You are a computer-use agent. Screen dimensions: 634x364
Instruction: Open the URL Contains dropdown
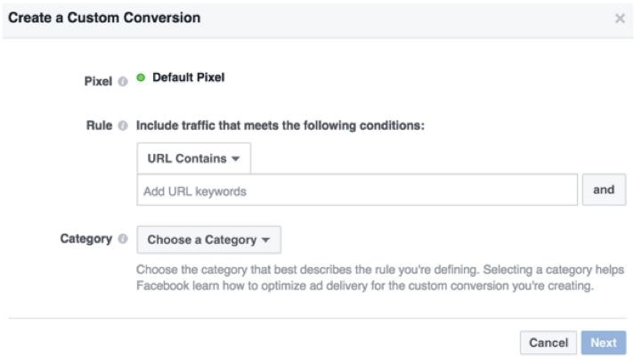pos(193,159)
